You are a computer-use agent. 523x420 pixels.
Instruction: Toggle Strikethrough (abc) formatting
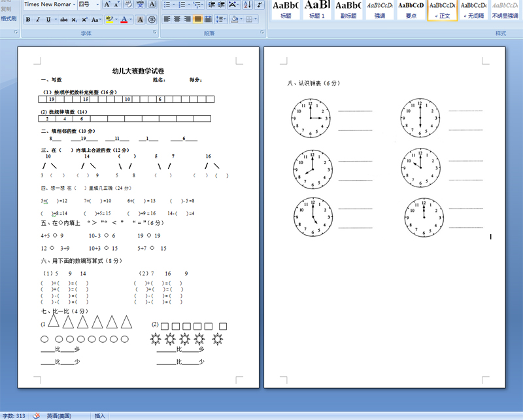coord(63,20)
